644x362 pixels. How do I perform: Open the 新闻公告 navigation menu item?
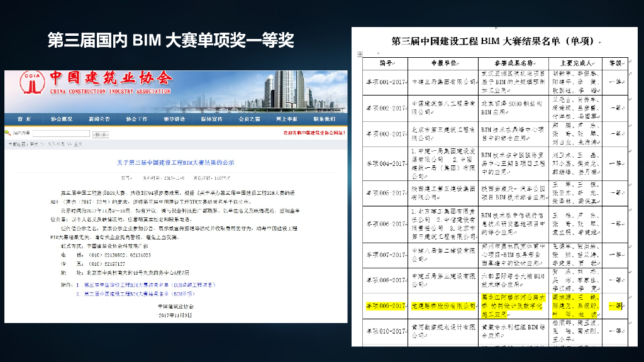99,119
